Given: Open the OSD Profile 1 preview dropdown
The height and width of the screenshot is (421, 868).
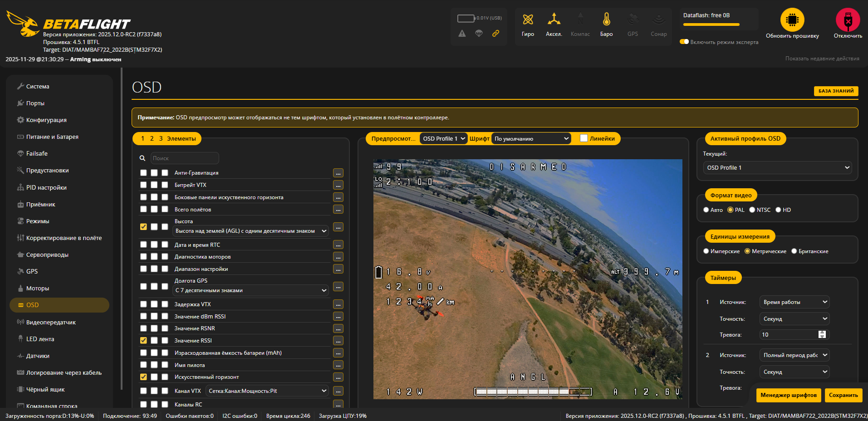Looking at the screenshot, I should point(443,138).
